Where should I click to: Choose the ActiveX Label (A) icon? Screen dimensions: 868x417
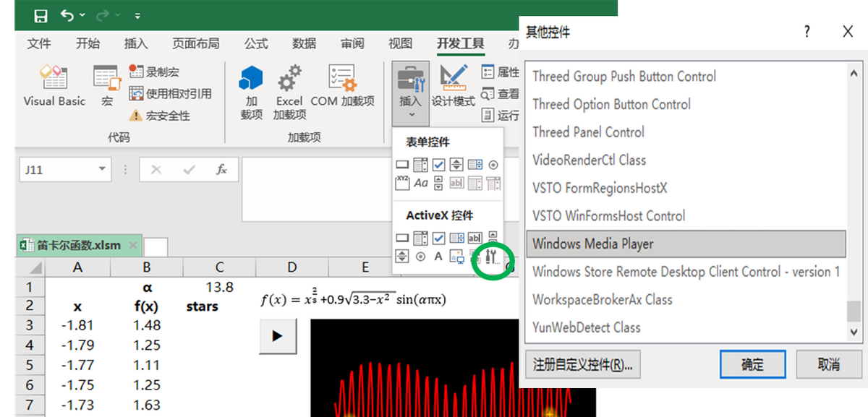click(438, 256)
